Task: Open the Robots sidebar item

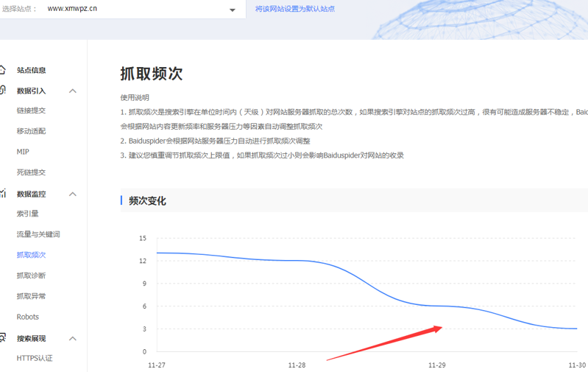Action: pos(28,317)
